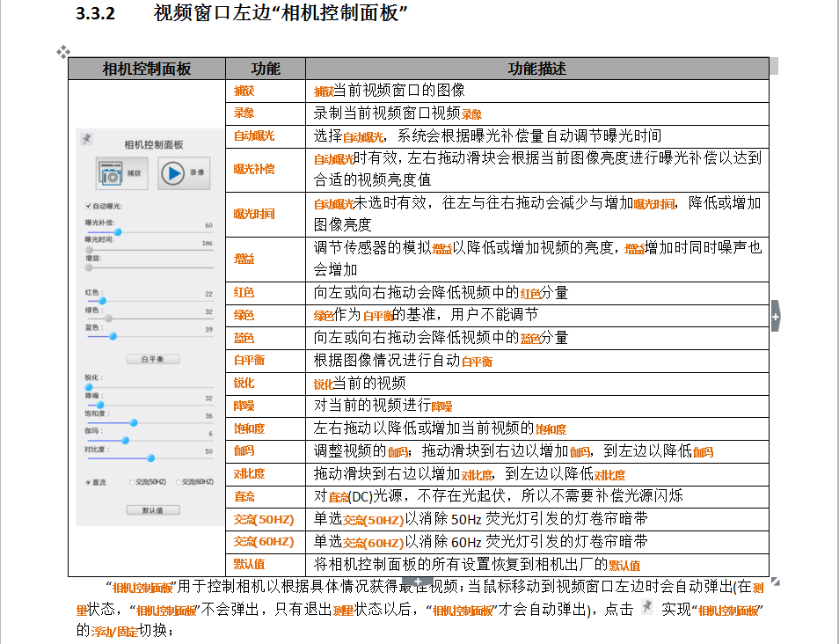
Task: Click the 默认值 button in the panel
Action: 153,510
